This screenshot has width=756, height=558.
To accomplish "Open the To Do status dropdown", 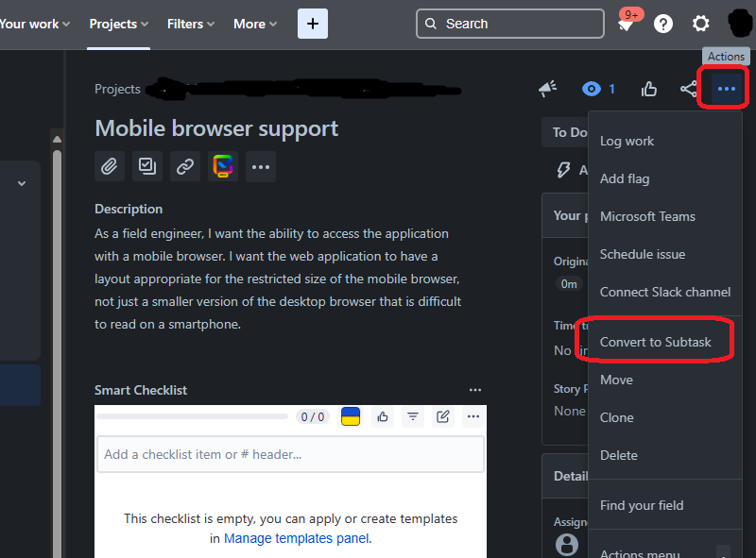I will point(565,132).
